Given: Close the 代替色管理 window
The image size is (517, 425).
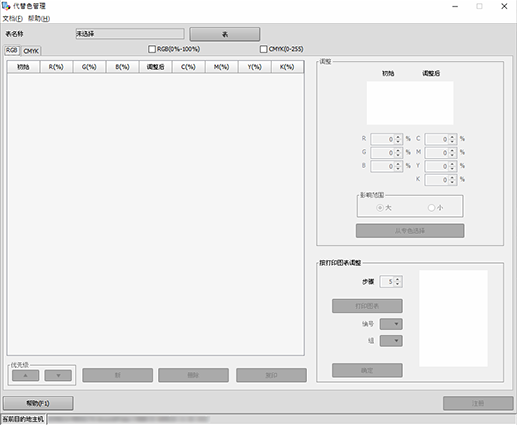Looking at the screenshot, I should point(504,6).
